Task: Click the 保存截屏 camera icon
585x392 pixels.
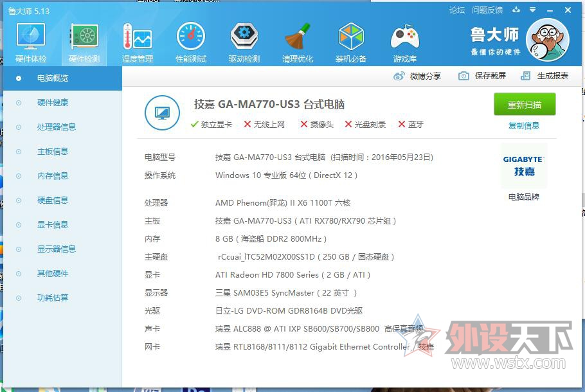Action: point(464,76)
